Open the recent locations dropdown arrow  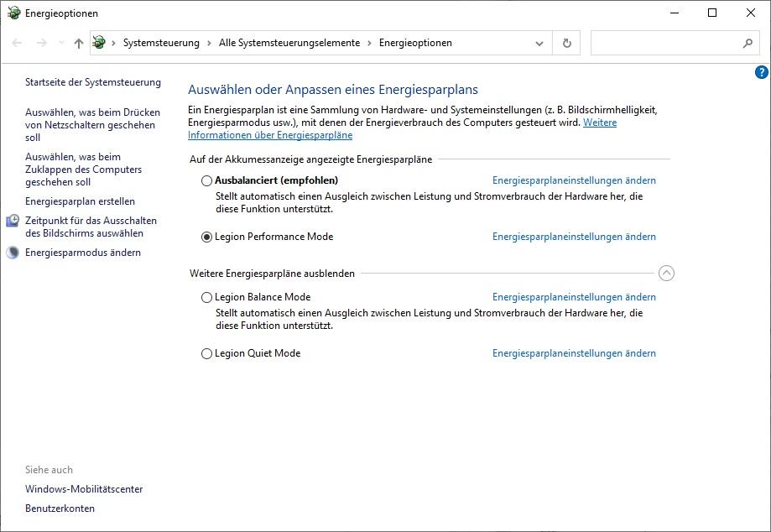tap(61, 43)
